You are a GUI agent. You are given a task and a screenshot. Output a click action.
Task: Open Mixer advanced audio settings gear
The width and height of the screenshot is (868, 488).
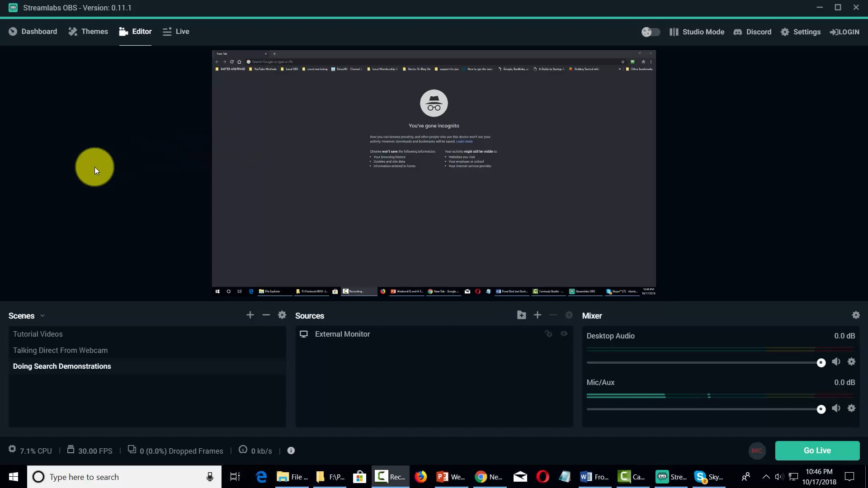click(x=855, y=315)
